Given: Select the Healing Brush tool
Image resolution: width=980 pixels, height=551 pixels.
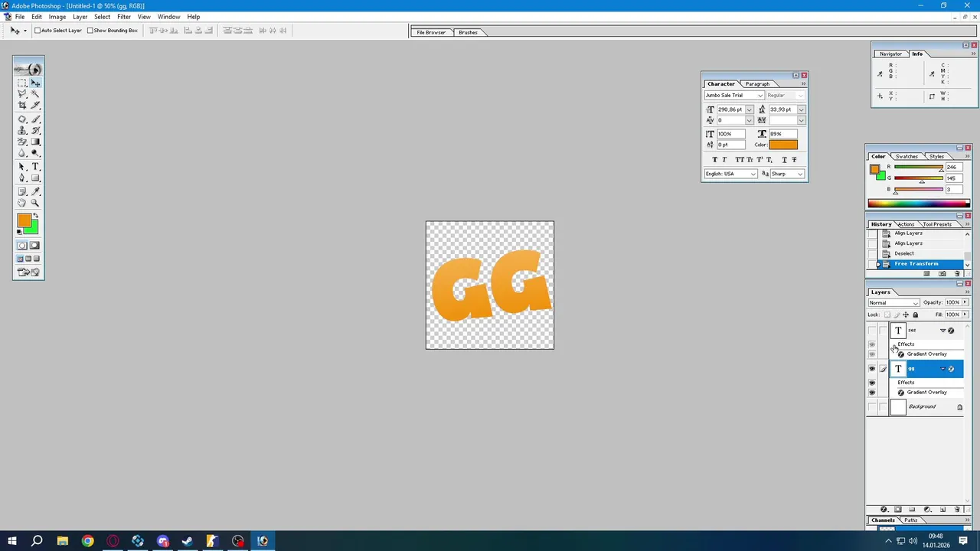Looking at the screenshot, I should [x=21, y=119].
